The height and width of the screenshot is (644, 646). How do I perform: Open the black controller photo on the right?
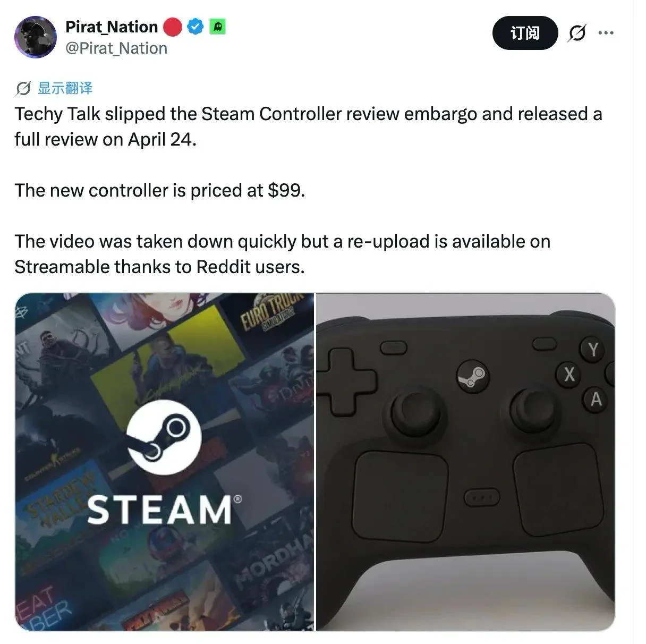point(465,462)
